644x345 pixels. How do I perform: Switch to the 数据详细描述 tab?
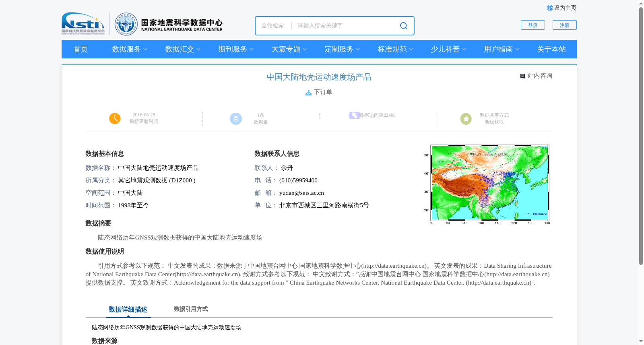coord(128,310)
